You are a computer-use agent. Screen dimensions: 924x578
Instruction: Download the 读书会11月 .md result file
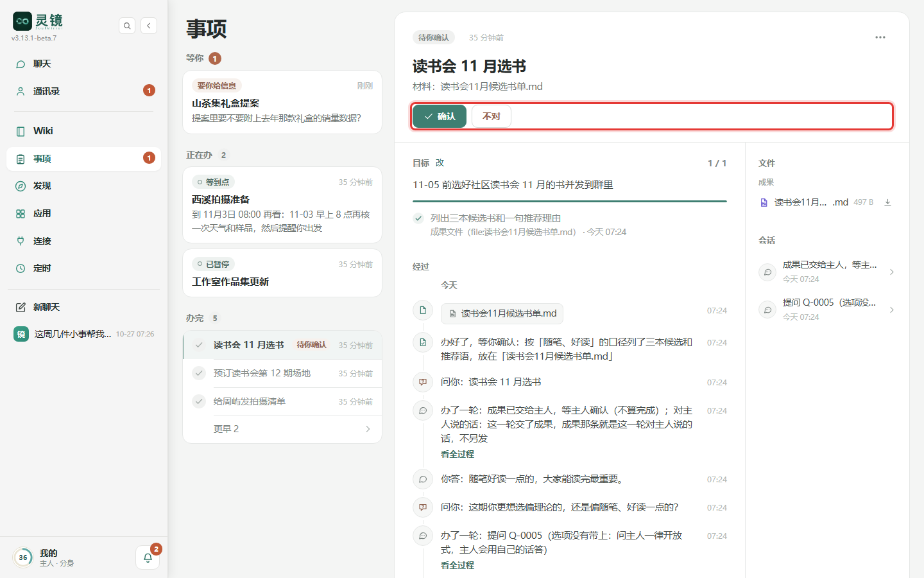[x=887, y=202]
